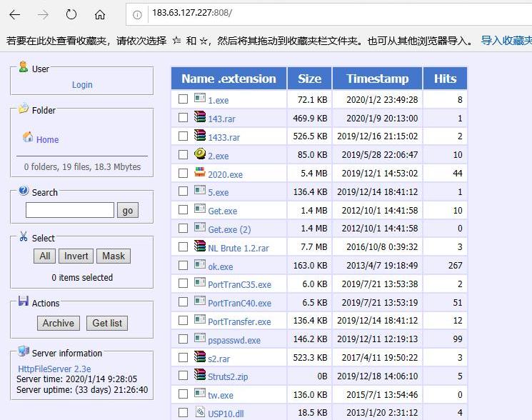Reload the page with refresh icon
The width and height of the screenshot is (532, 420).
71,14
